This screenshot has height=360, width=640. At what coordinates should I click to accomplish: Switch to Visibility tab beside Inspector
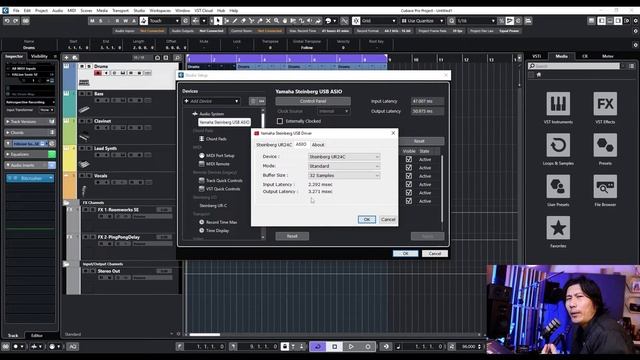click(x=40, y=56)
